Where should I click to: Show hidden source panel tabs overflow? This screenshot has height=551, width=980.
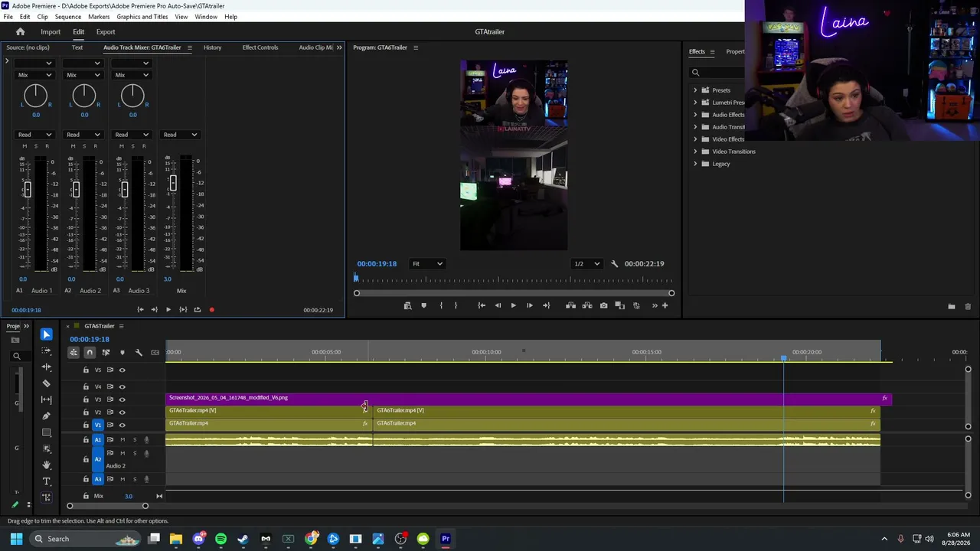point(339,47)
